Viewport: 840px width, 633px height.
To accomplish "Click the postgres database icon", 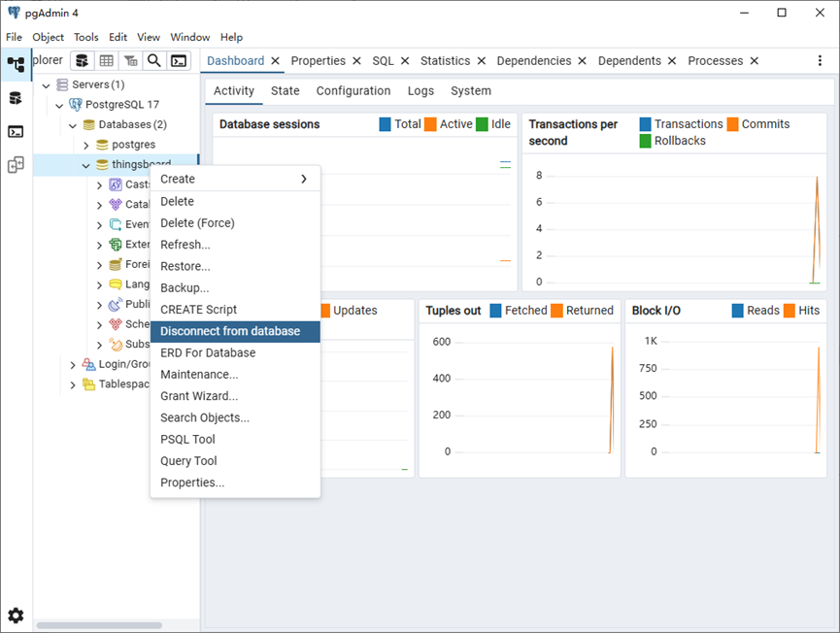I will click(102, 145).
